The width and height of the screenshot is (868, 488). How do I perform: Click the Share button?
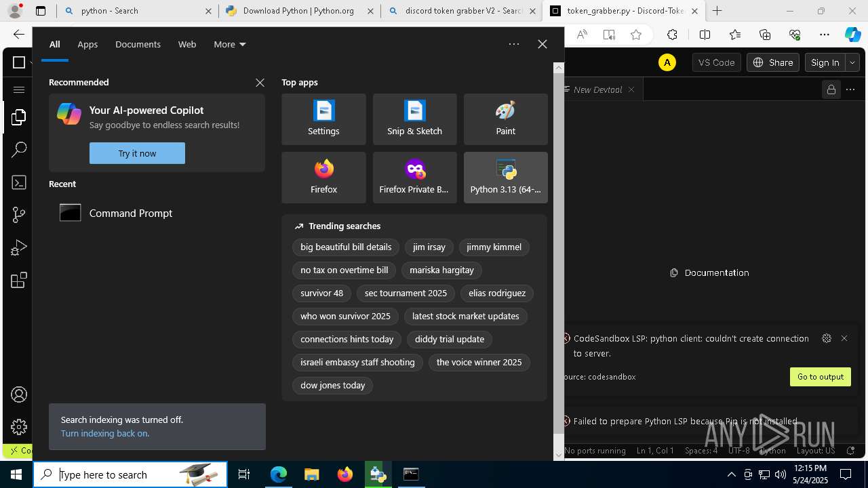point(773,62)
